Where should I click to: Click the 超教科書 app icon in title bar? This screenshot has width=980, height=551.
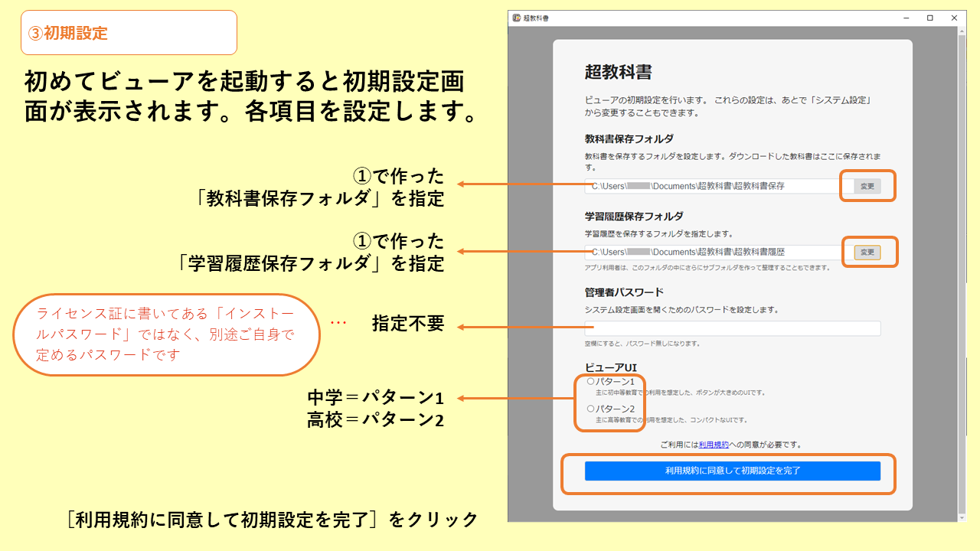[517, 18]
